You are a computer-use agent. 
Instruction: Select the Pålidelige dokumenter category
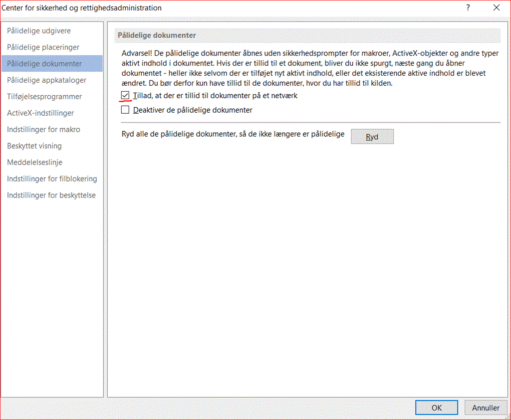[52, 63]
